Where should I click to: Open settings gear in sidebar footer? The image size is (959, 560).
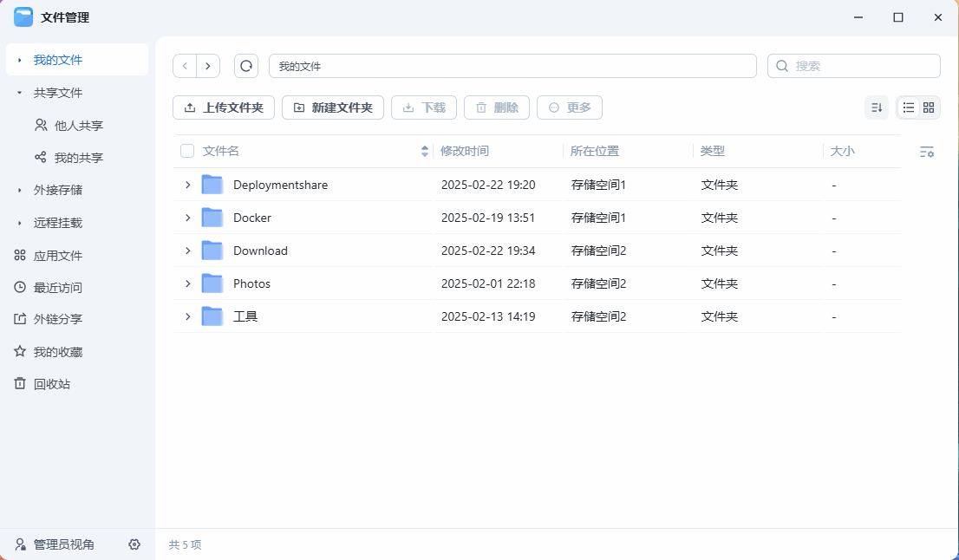click(x=134, y=544)
